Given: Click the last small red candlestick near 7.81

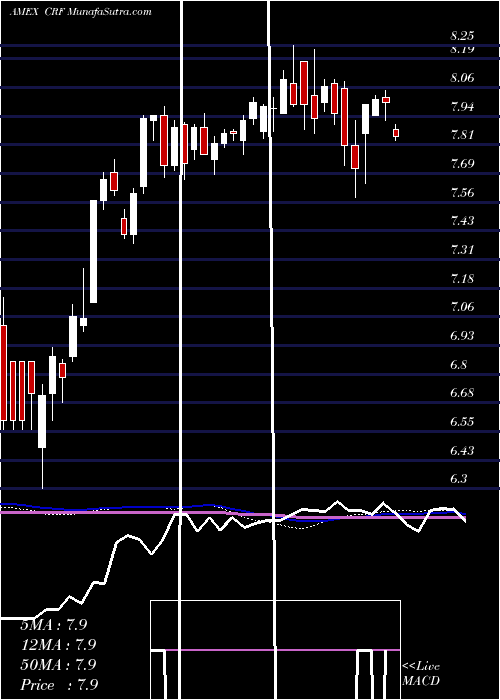Looking at the screenshot, I should click(x=396, y=133).
